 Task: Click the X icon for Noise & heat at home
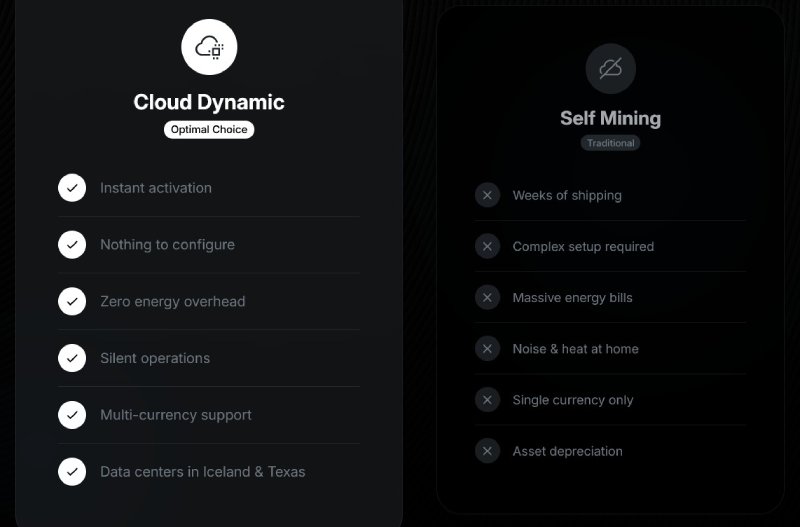487,348
